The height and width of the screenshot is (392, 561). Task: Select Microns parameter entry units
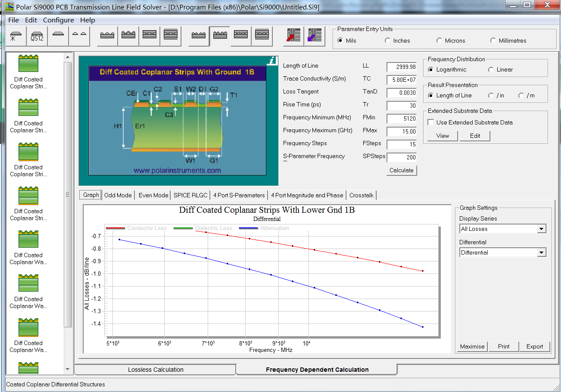point(439,40)
